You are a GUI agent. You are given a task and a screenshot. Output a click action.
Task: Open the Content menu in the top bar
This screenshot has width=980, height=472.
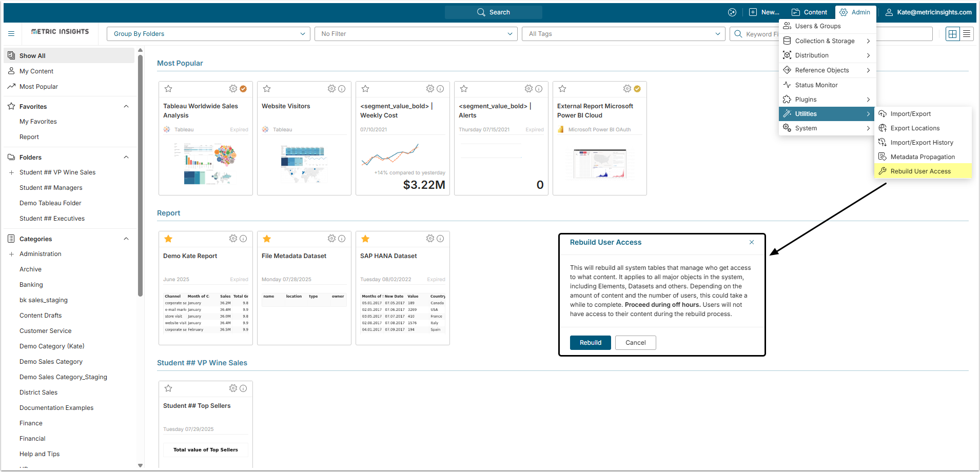click(809, 12)
